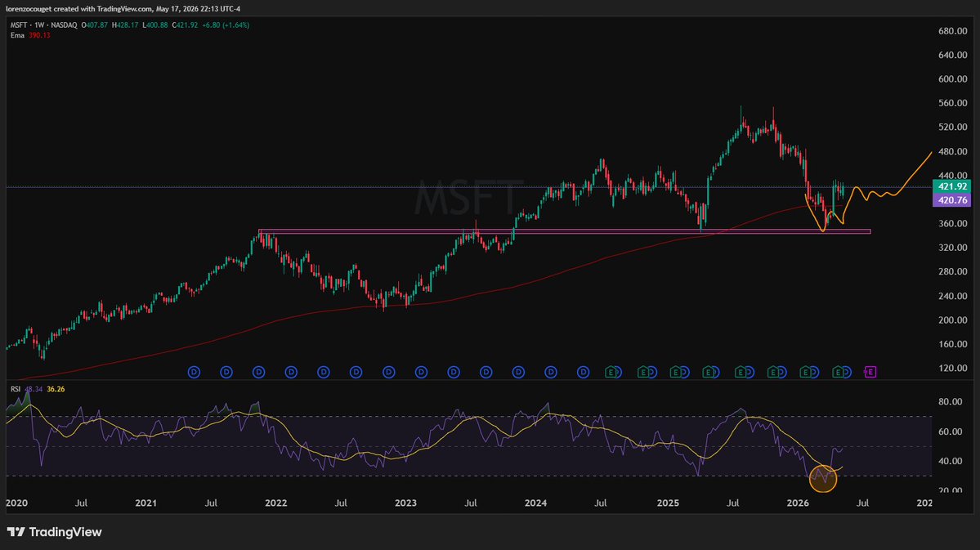
Task: Click the November 2023 dividend D marker
Action: point(518,372)
